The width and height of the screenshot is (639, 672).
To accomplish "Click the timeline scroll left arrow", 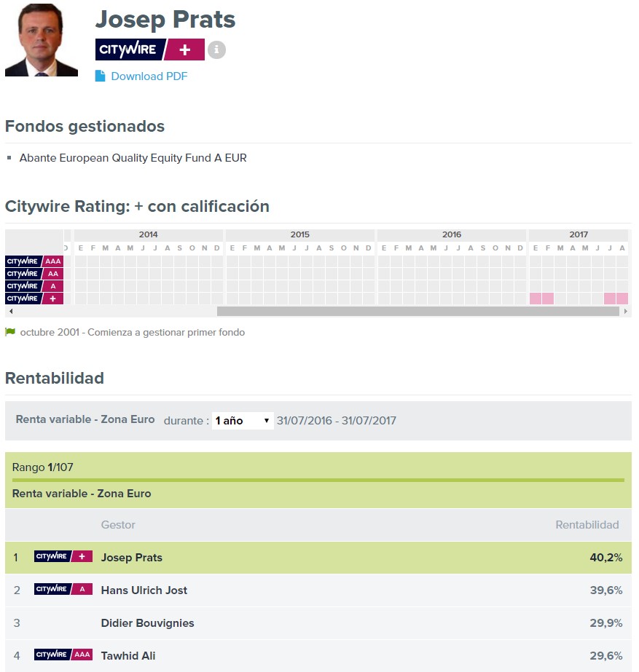I will pyautogui.click(x=11, y=311).
